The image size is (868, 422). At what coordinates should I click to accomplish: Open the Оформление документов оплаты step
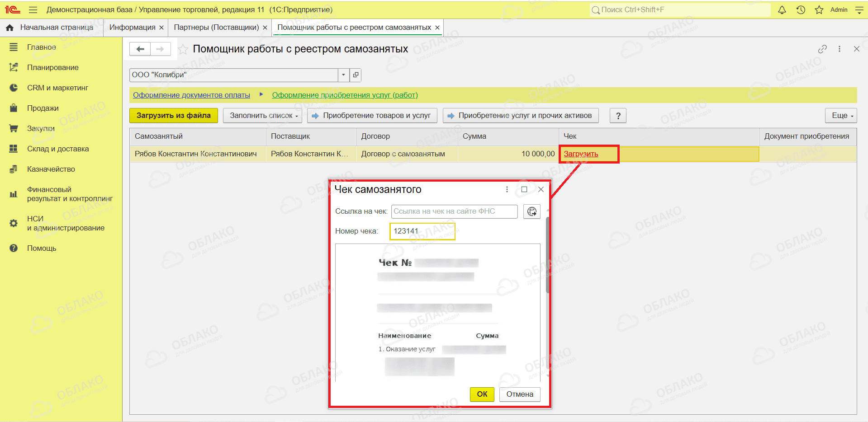(x=191, y=95)
